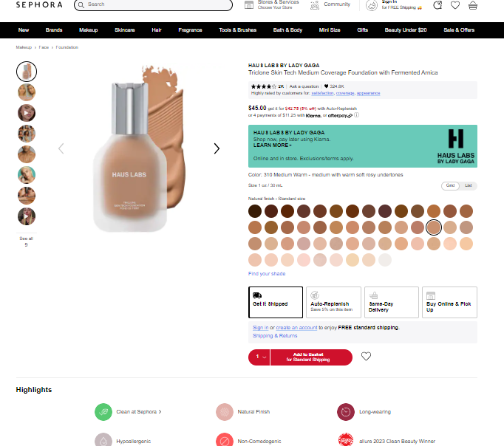Image resolution: width=504 pixels, height=446 pixels.
Task: Expand Clean at Sephora chevron link
Action: click(160, 412)
